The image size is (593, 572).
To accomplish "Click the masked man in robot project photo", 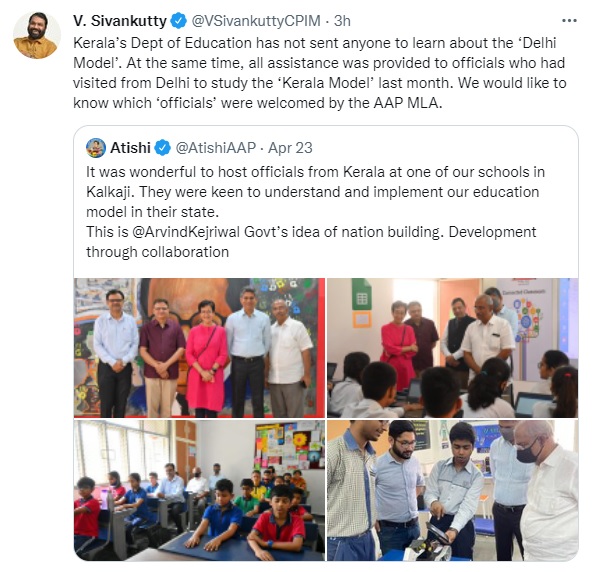I will [547, 490].
